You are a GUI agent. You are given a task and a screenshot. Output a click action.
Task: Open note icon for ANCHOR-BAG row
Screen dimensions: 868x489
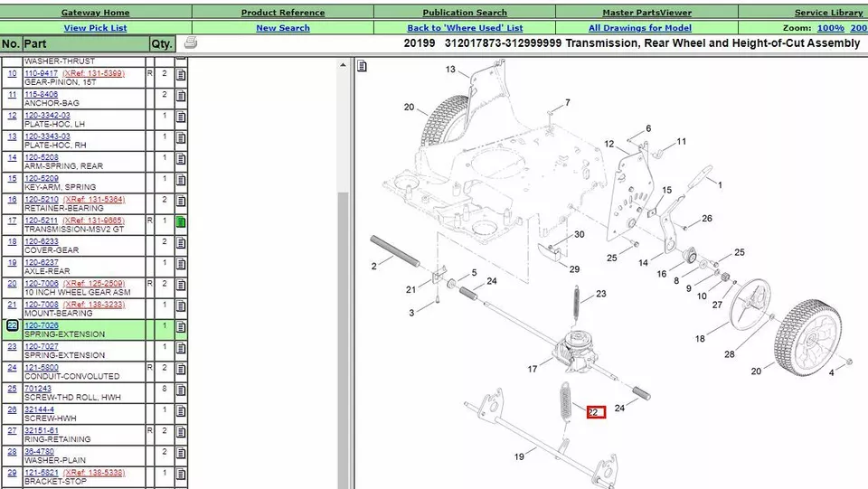(181, 95)
